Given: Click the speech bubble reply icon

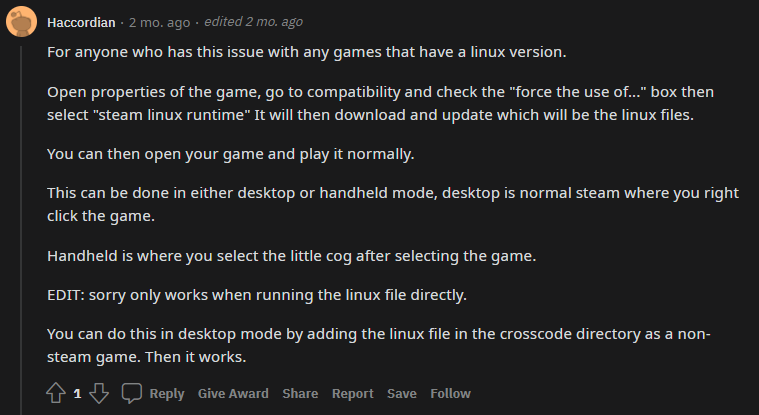Looking at the screenshot, I should coord(131,393).
